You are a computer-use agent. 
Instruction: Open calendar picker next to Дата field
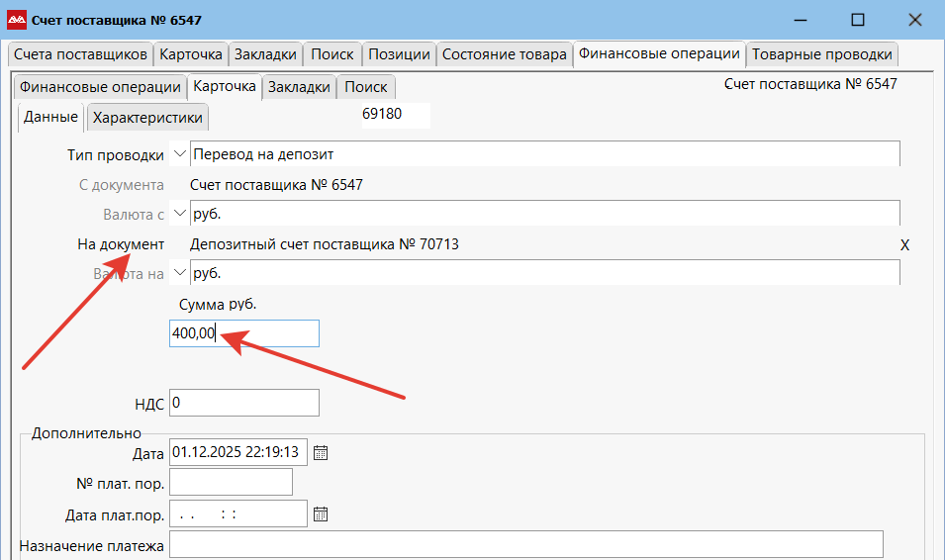(320, 453)
